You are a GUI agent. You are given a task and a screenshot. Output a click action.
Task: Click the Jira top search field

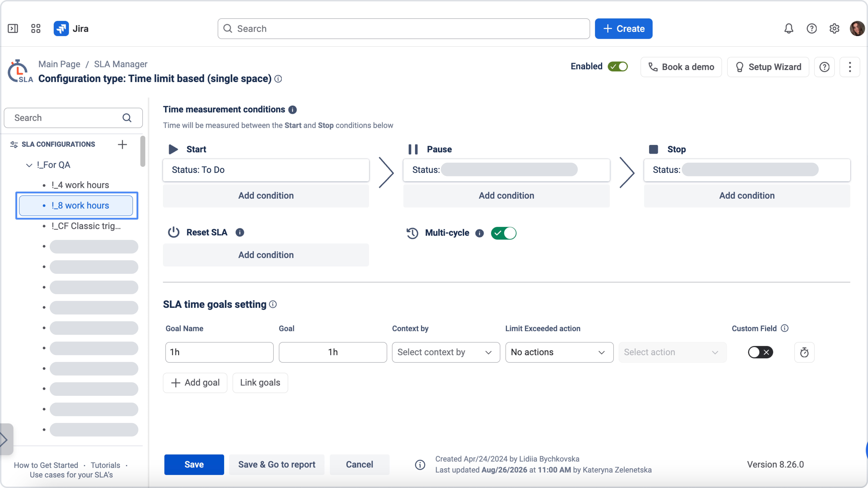click(x=404, y=29)
